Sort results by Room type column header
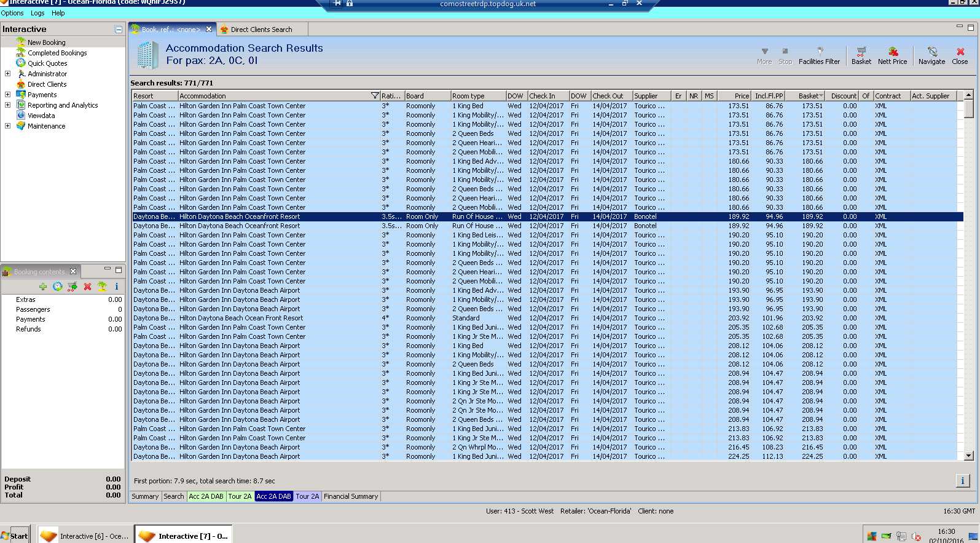Screen dimensions: 980x543 (x=478, y=96)
